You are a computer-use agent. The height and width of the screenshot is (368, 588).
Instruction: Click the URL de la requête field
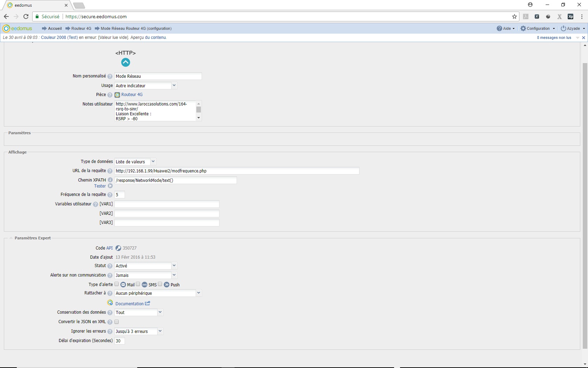(x=237, y=171)
